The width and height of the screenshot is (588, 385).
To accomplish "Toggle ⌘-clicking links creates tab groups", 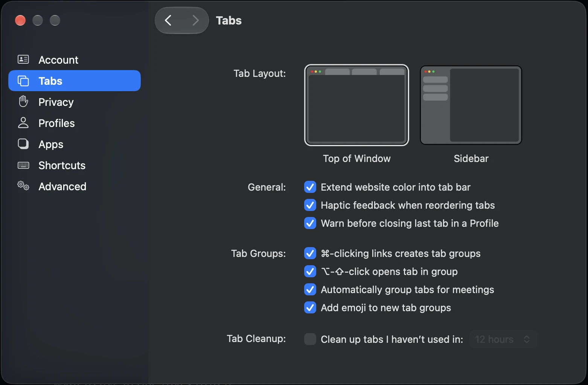I will click(310, 253).
